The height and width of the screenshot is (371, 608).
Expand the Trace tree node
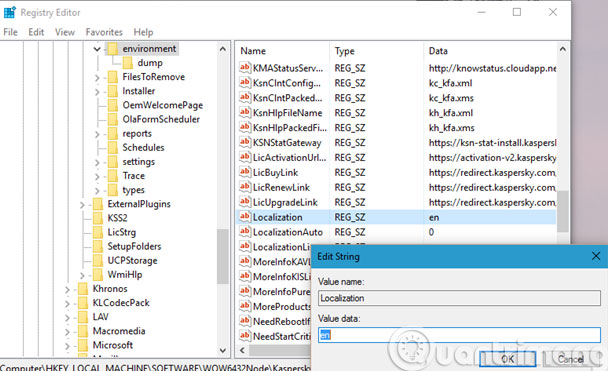[97, 176]
